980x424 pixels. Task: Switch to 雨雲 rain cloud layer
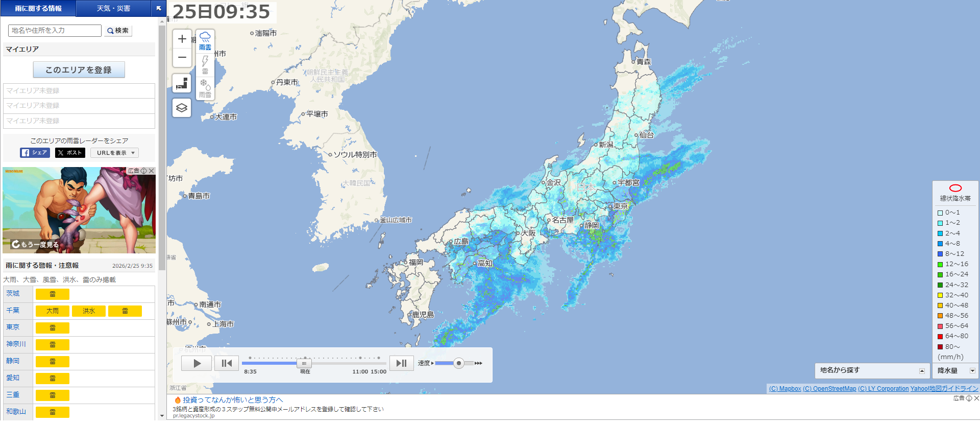pos(205,40)
